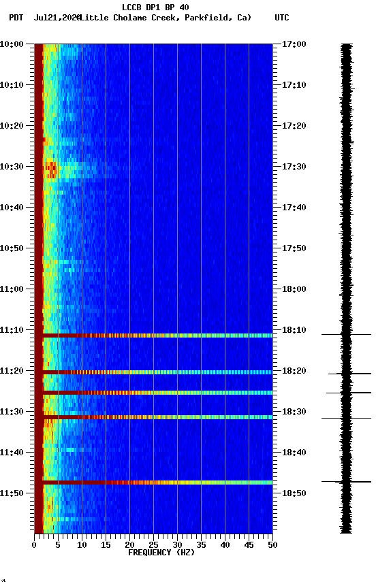Click the 17:50 UTC time label
The height and width of the screenshot is (588, 376).
click(294, 248)
